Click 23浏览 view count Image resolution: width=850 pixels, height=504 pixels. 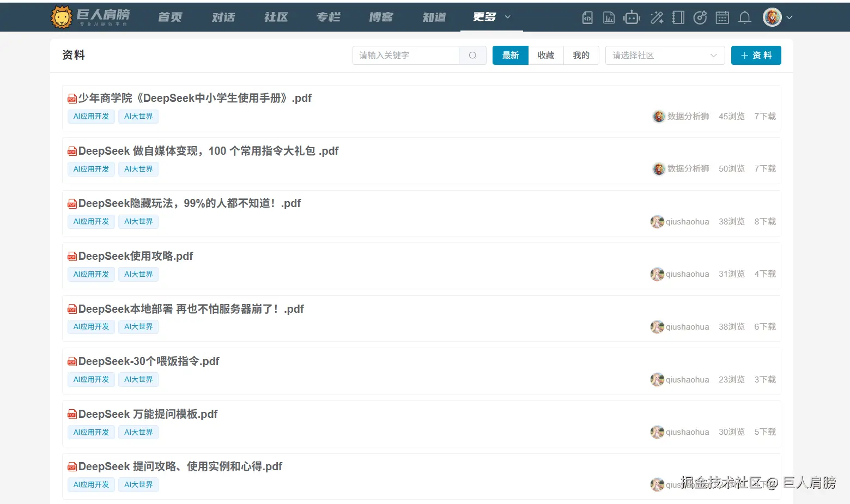[x=732, y=380]
